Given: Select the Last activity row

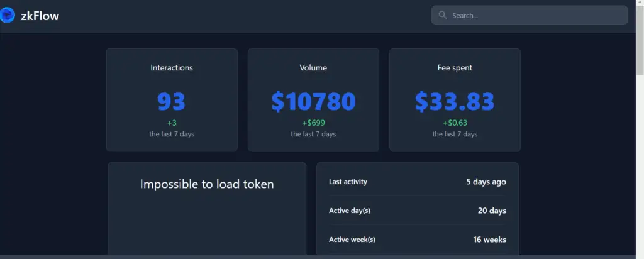Looking at the screenshot, I should (x=418, y=182).
